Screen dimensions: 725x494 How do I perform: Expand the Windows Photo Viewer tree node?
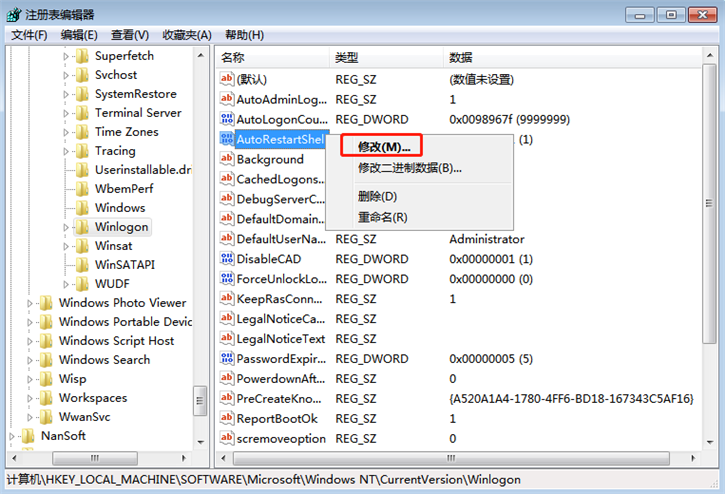point(30,303)
